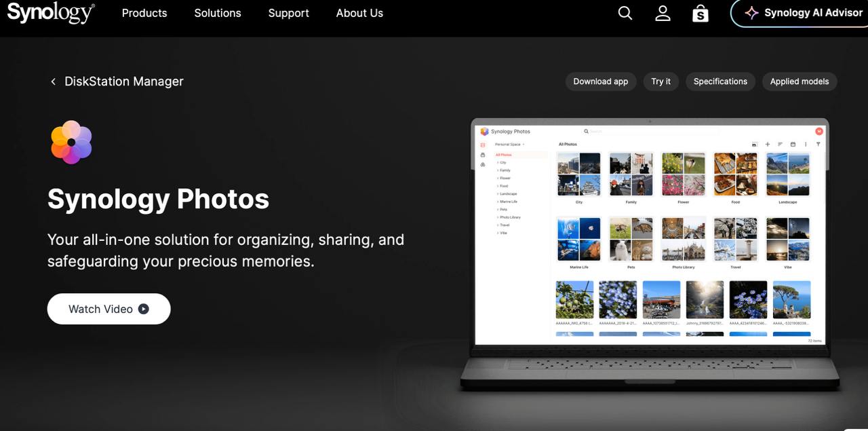
Task: Open the Travel album thumbnail
Action: [x=736, y=239]
